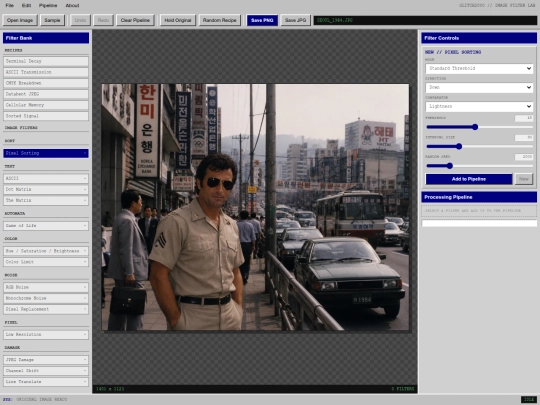
Task: Open the Comparator dropdown showing Lightness
Action: pyautogui.click(x=479, y=106)
